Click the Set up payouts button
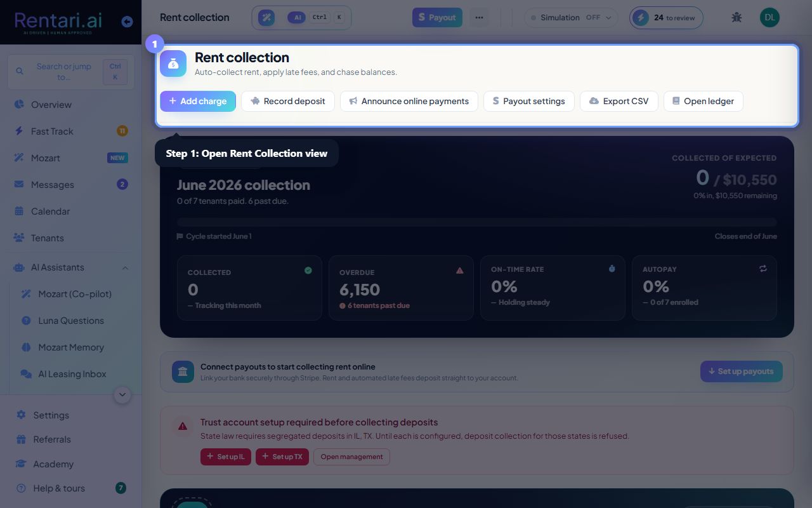Viewport: 812px width, 508px height. [x=742, y=371]
